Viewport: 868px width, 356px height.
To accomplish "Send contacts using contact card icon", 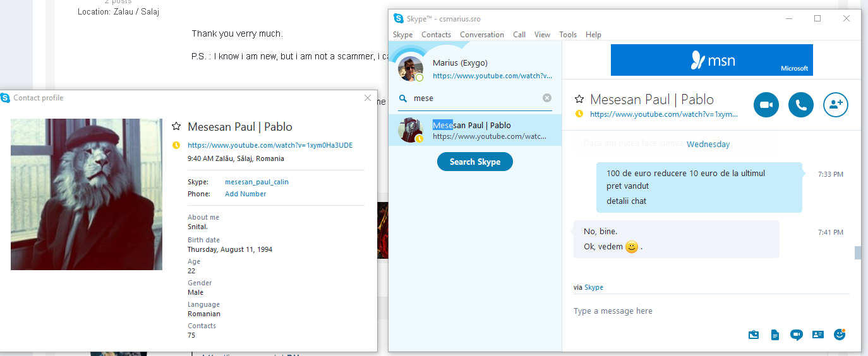I will pyautogui.click(x=818, y=335).
